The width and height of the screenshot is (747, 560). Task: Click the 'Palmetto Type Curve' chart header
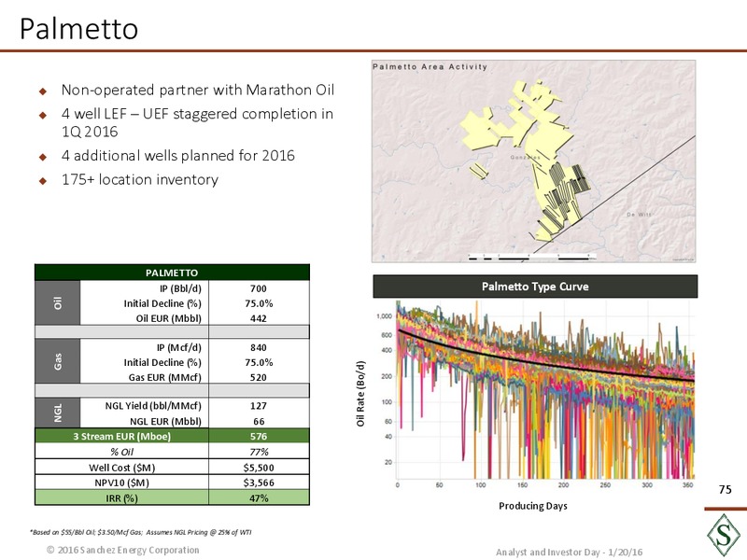535,287
